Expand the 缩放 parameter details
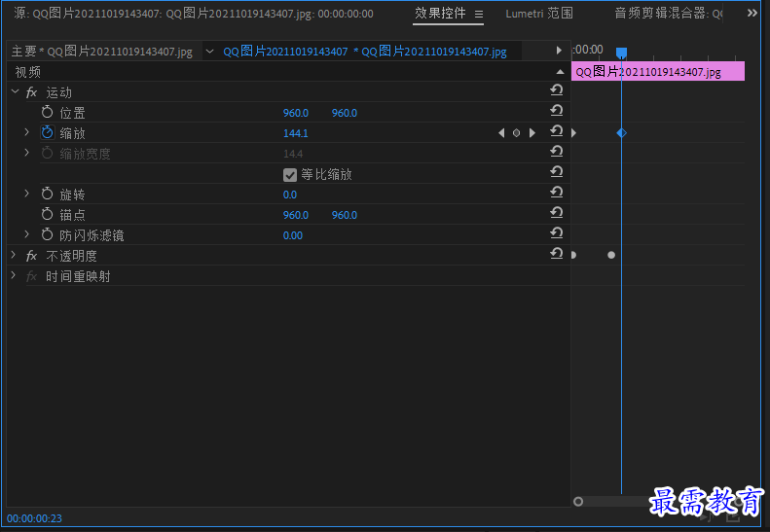 click(27, 132)
